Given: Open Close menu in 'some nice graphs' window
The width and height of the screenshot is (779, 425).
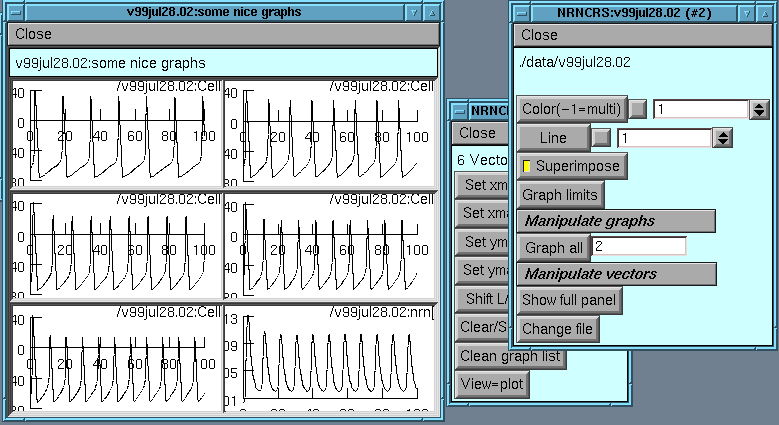Looking at the screenshot, I should tap(34, 34).
